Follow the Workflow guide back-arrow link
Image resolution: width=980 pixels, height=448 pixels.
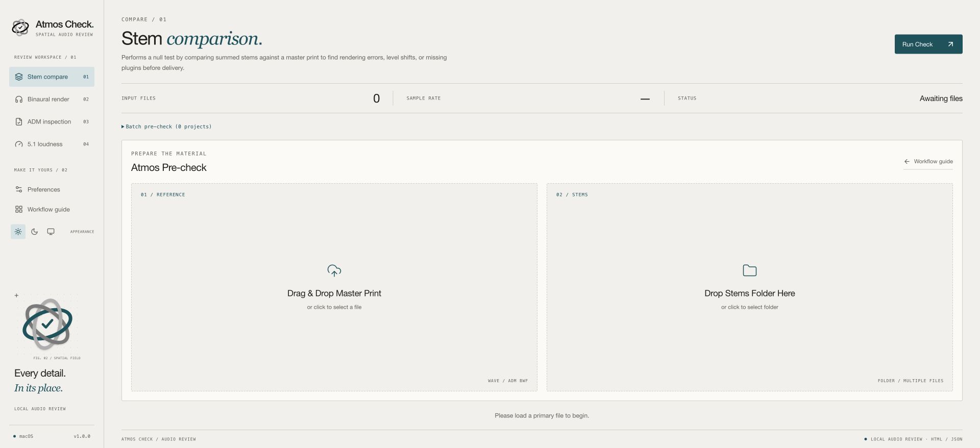pyautogui.click(x=928, y=162)
